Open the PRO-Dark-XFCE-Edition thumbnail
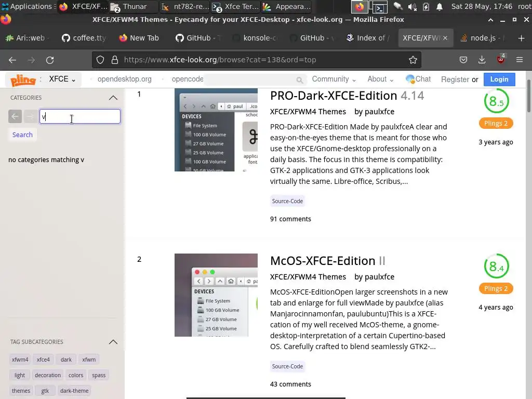The width and height of the screenshot is (532, 399). 216,130
